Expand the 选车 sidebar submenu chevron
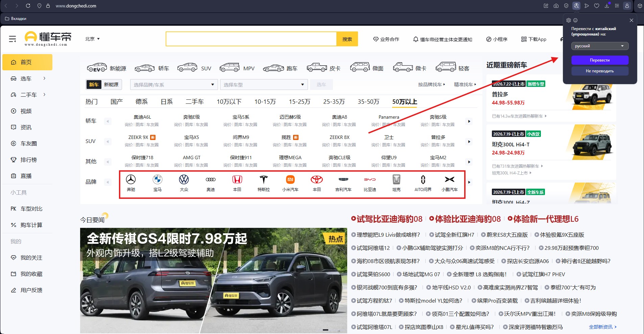 (44, 78)
